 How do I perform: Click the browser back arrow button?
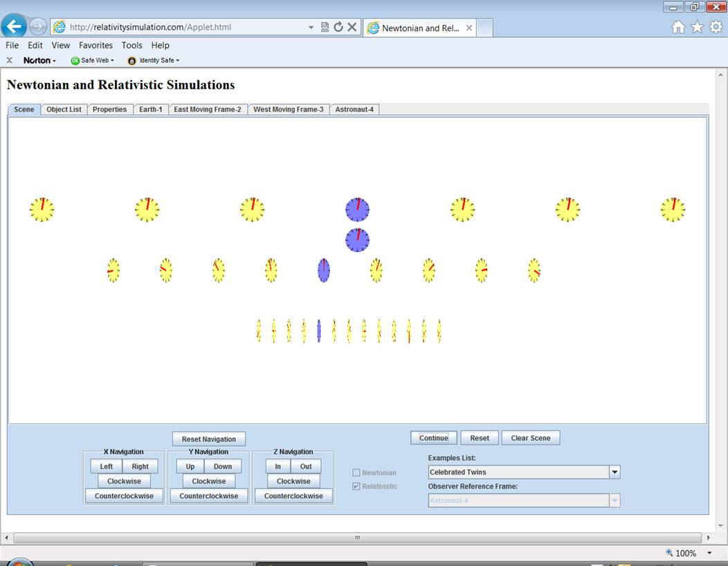pyautogui.click(x=15, y=26)
